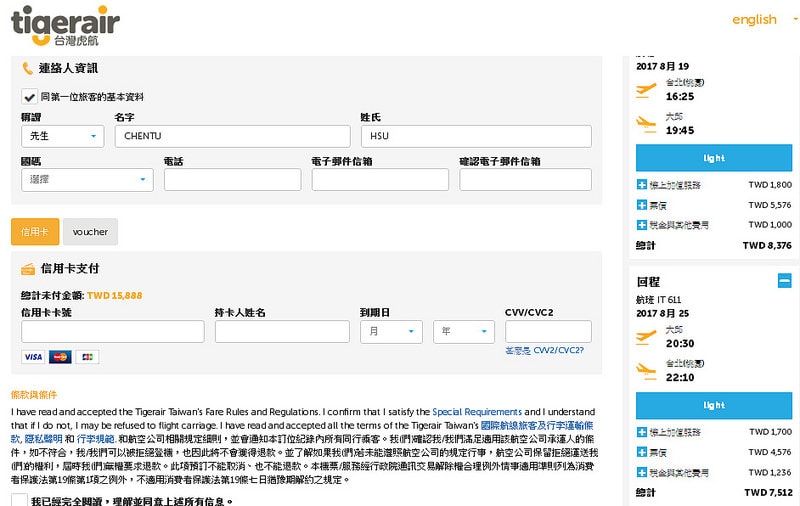The height and width of the screenshot is (506, 800).
Task: Select the 信用卡 credit card tab
Action: [35, 232]
